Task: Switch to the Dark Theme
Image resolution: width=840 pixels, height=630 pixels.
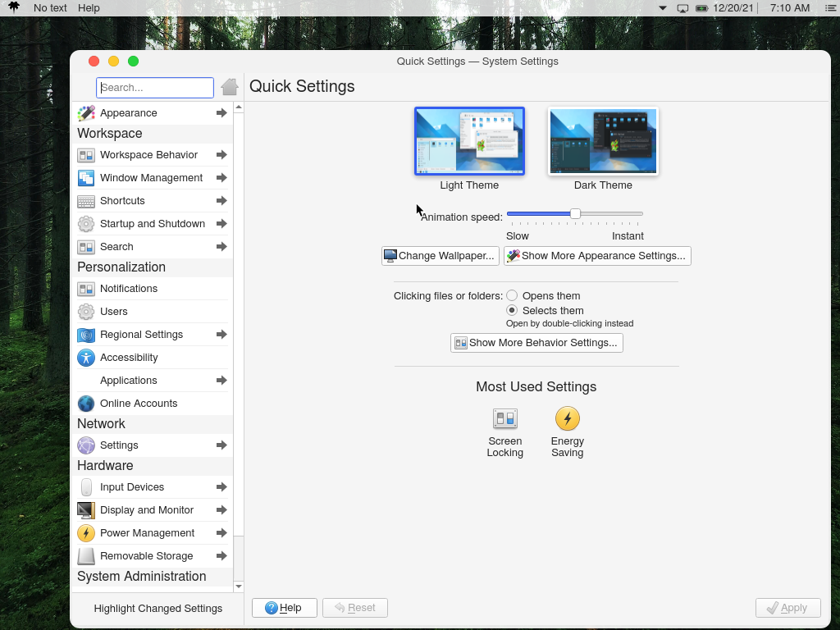Action: click(603, 141)
